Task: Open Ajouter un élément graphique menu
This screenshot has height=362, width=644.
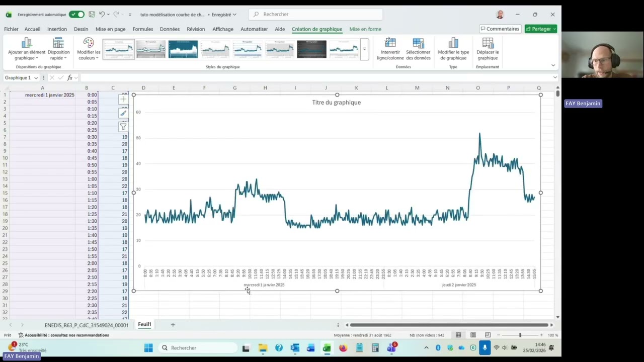Action: point(27,49)
